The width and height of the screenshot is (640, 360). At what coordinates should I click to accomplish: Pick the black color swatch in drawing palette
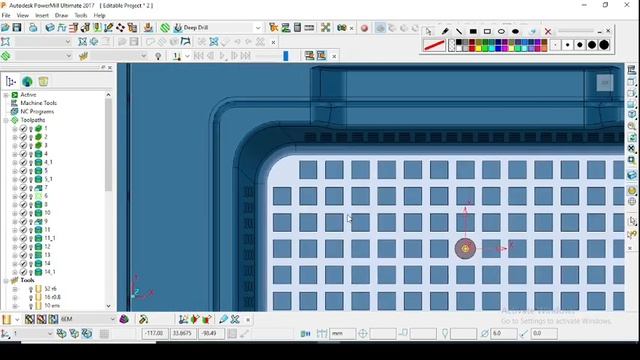click(459, 42)
